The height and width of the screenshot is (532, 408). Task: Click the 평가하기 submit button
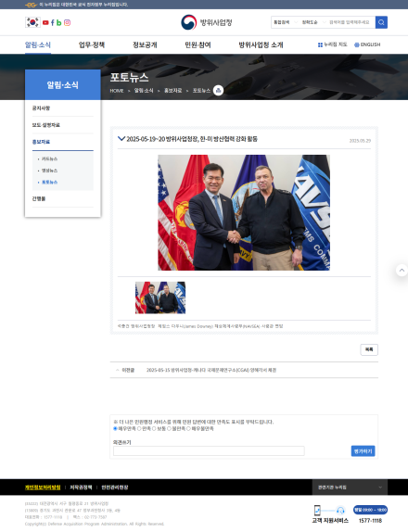[363, 451]
